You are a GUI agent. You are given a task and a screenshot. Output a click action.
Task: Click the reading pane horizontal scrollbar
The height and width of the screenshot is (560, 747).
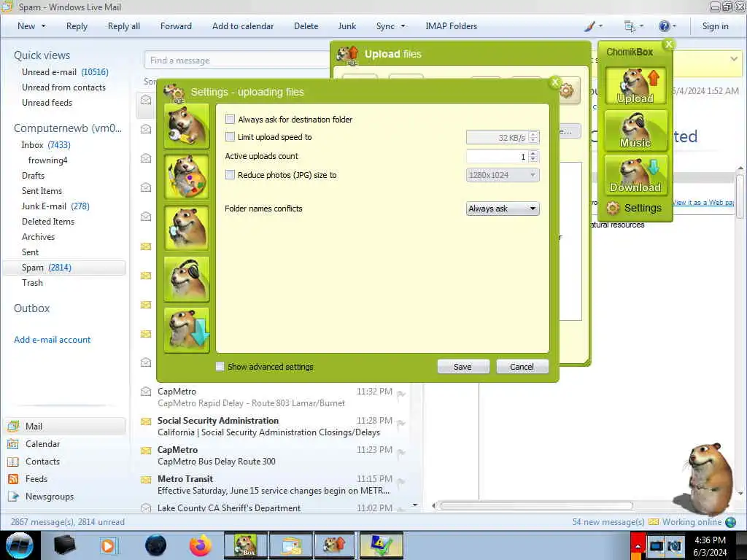tap(536, 506)
